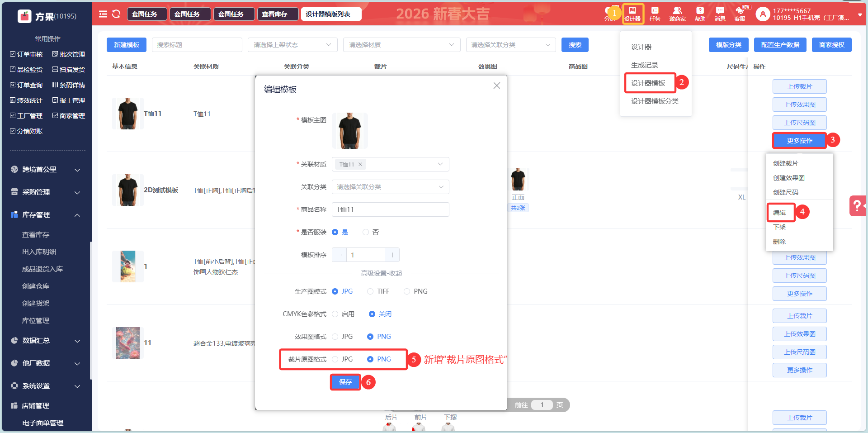
Task: Open 条码详情 shortcut
Action: [69, 85]
